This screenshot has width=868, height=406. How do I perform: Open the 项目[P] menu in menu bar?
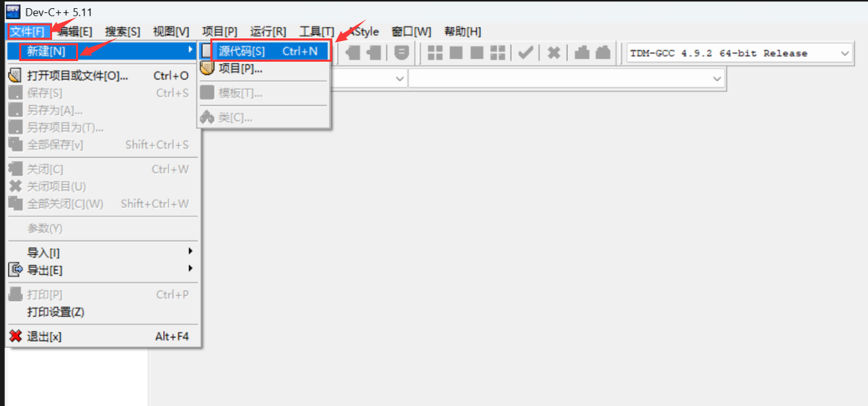219,32
